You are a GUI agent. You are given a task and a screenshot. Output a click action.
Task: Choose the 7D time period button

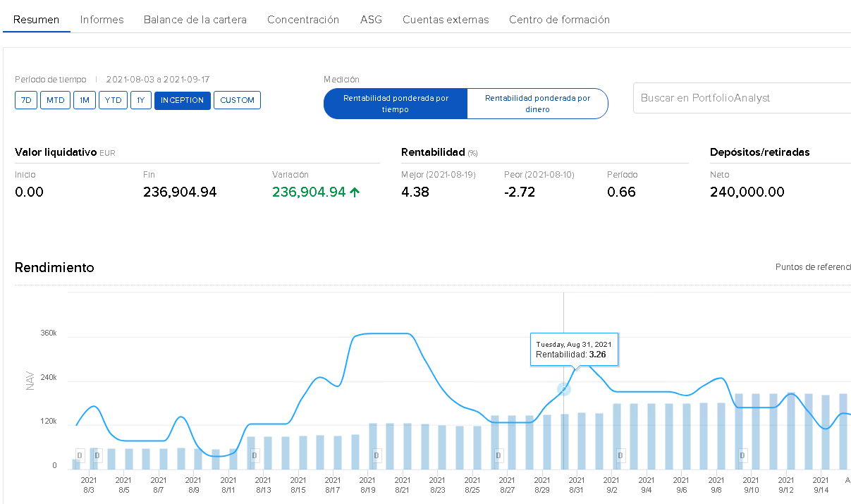pyautogui.click(x=26, y=100)
